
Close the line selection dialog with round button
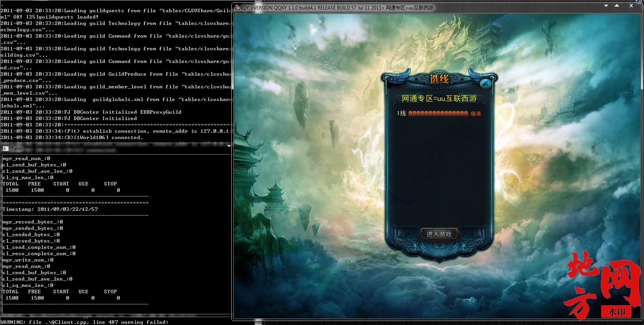485,84
